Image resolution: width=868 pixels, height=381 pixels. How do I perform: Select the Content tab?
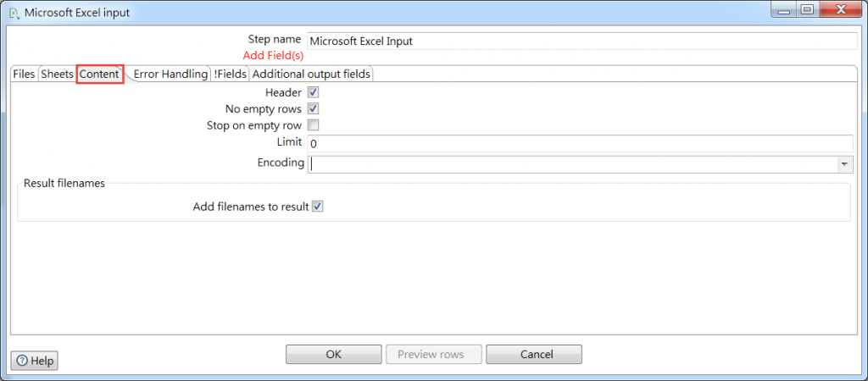click(100, 75)
